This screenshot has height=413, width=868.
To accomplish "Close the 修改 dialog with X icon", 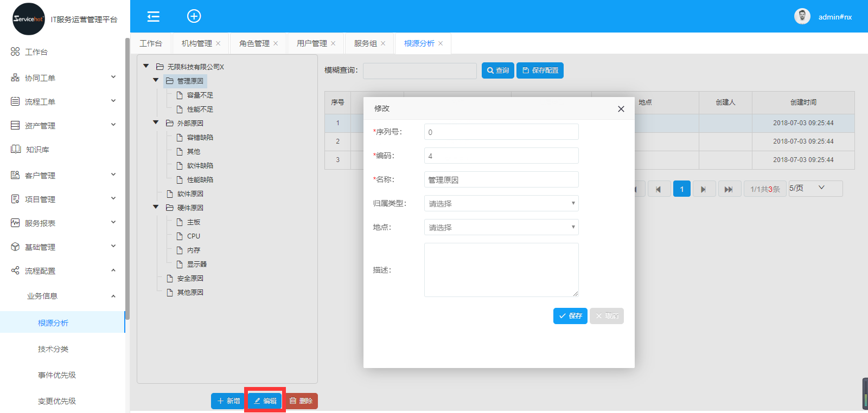I will [621, 109].
